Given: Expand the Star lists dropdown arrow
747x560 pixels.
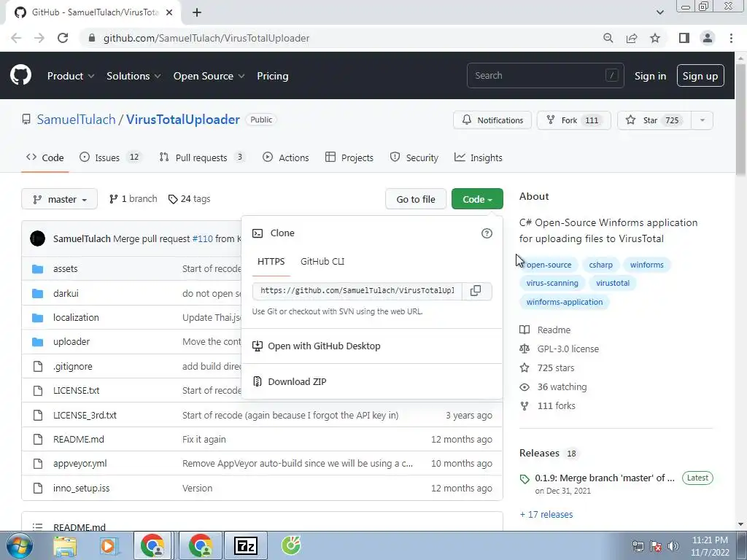Looking at the screenshot, I should (703, 120).
